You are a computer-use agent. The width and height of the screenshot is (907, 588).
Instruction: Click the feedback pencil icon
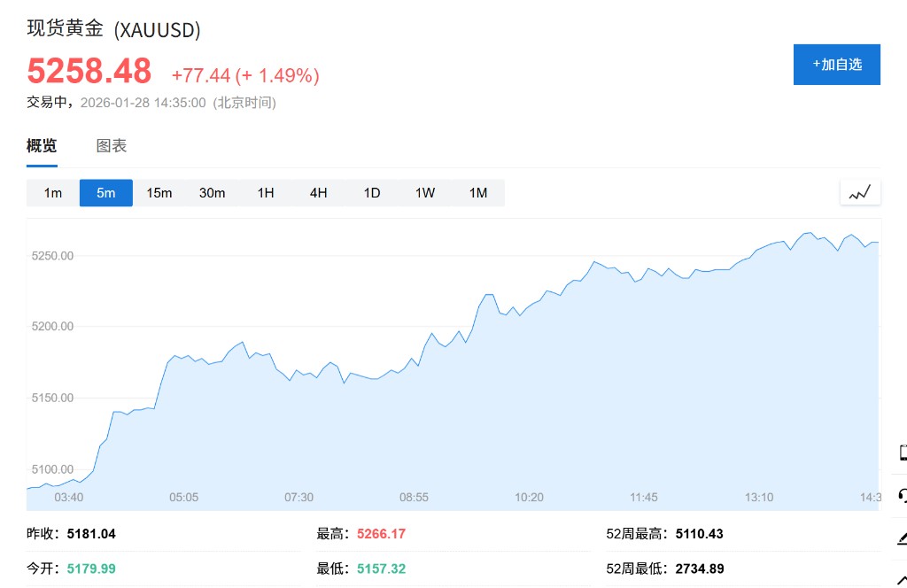(902, 538)
